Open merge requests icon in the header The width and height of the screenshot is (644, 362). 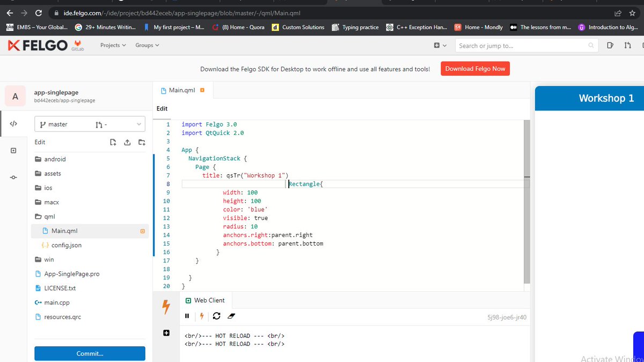[628, 46]
